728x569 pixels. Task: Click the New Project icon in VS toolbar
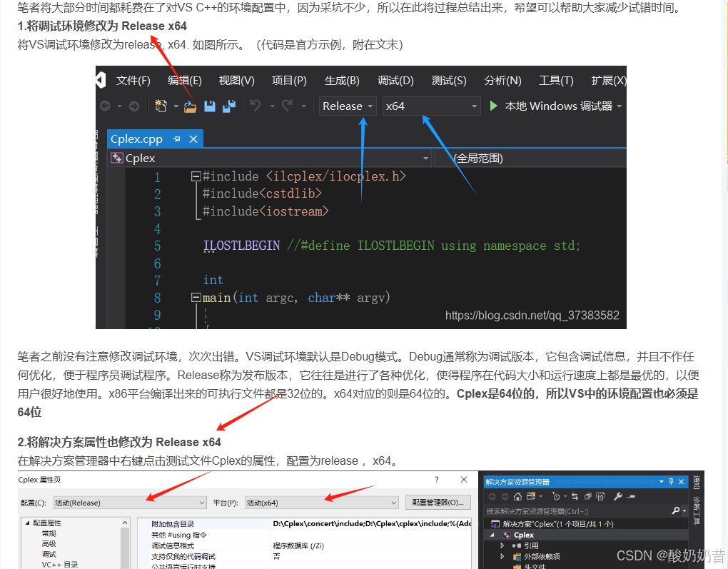point(161,106)
